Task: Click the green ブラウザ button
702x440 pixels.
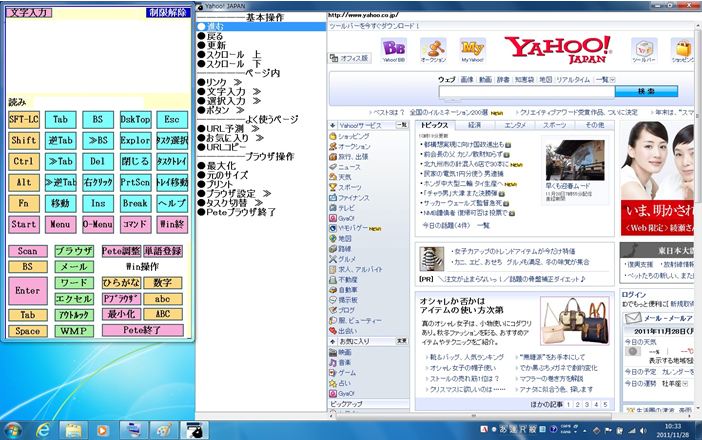Action: [x=74, y=251]
